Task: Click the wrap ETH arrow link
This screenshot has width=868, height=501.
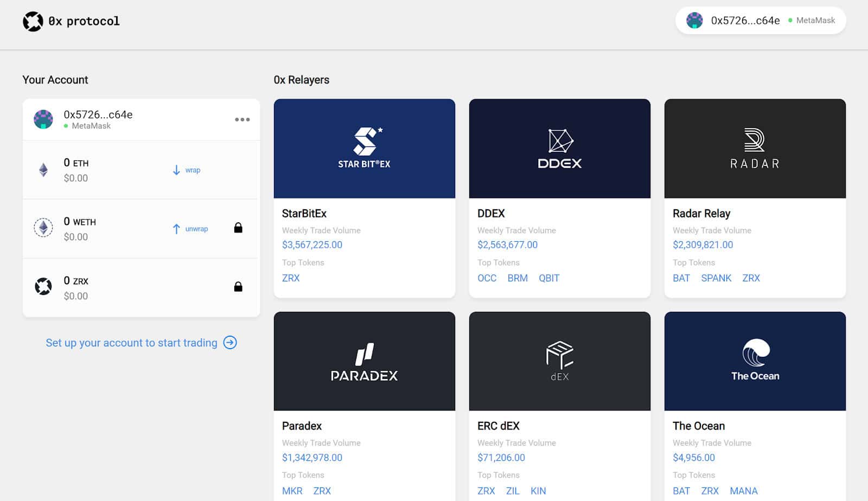Action: 187,170
